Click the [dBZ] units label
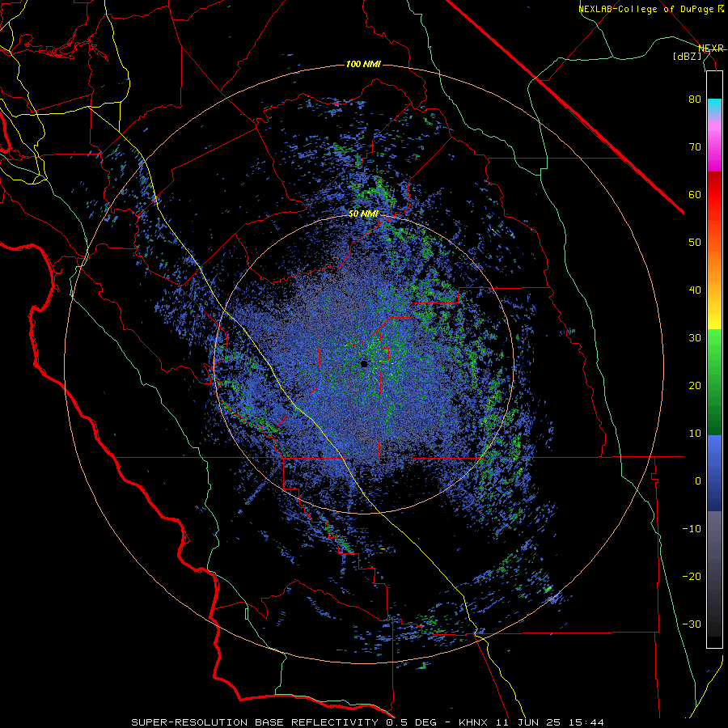 pos(687,57)
